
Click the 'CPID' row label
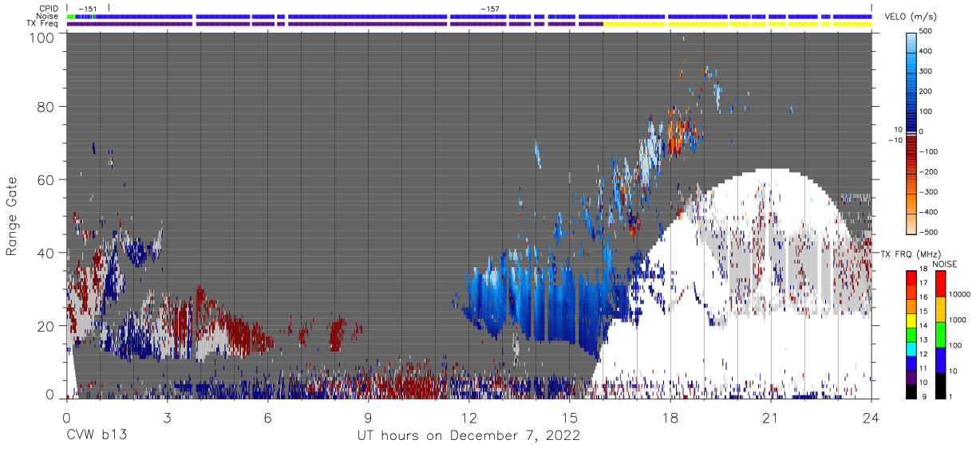49,9
